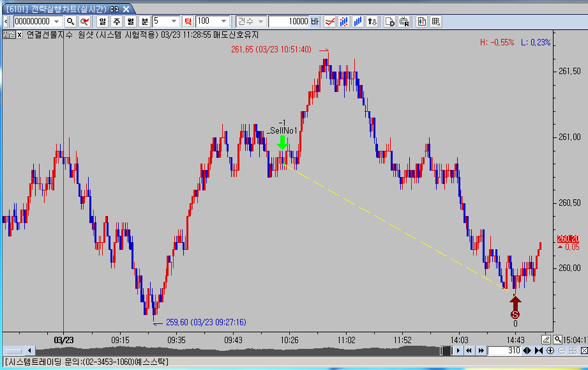Screen dimensions: 588x370
Task: Click the expand horizontally diamond arrows icon
Action: [x=527, y=351]
